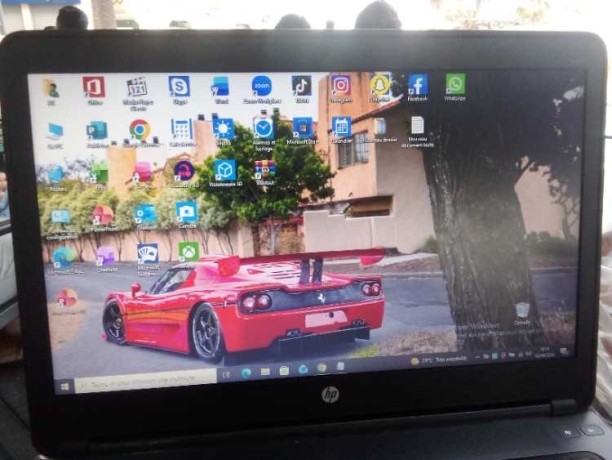Open the Microsoft Store desktop shortcut
This screenshot has height=460, width=612.
[303, 131]
